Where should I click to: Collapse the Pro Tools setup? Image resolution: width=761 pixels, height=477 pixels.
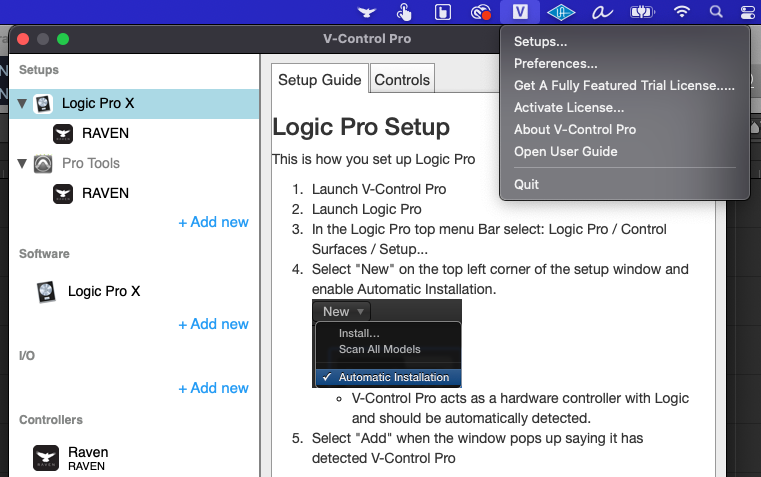[x=22, y=164]
